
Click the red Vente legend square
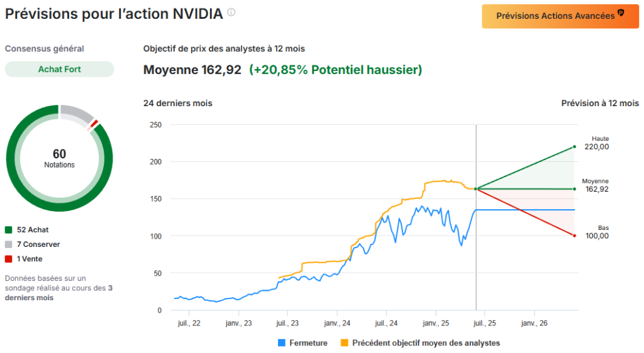point(8,259)
